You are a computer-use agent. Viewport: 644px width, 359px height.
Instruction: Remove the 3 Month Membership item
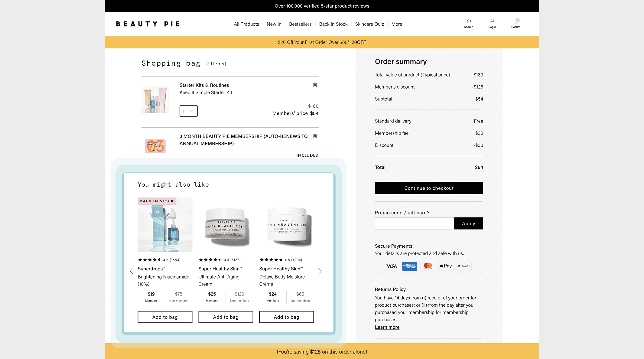point(315,136)
